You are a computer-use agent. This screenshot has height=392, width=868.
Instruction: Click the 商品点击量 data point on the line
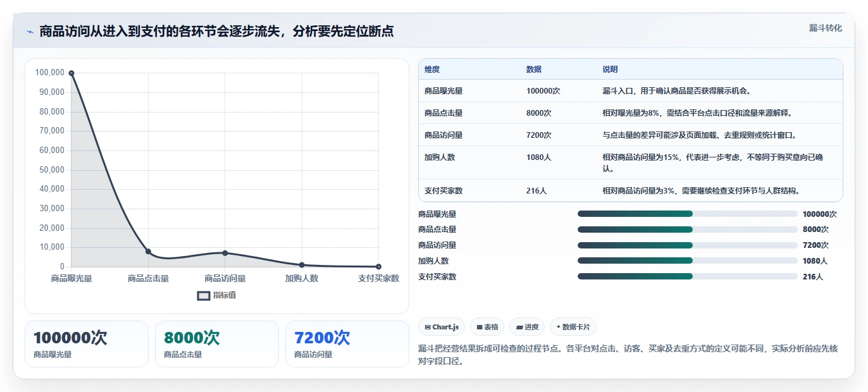pos(148,252)
